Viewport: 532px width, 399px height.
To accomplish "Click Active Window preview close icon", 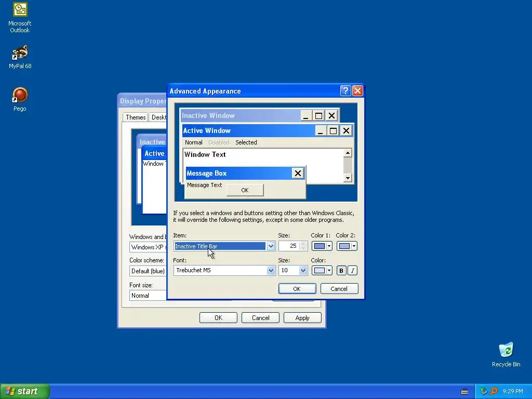I will pos(346,130).
